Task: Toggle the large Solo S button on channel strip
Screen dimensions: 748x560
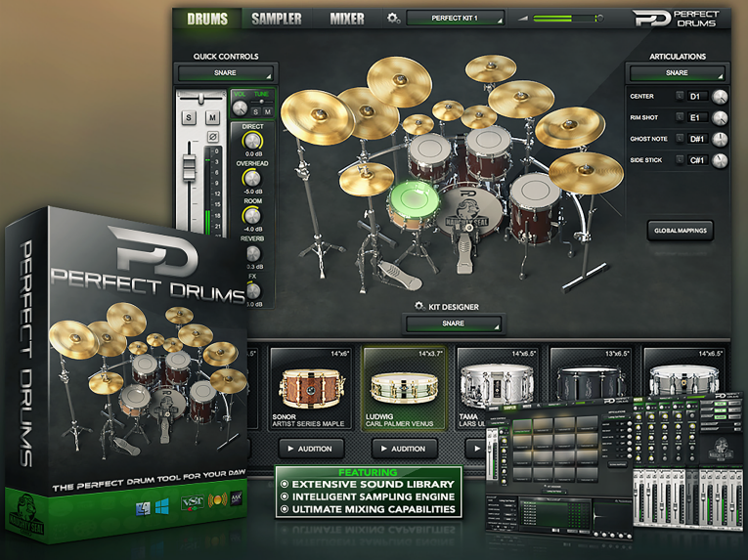Action: (x=189, y=117)
